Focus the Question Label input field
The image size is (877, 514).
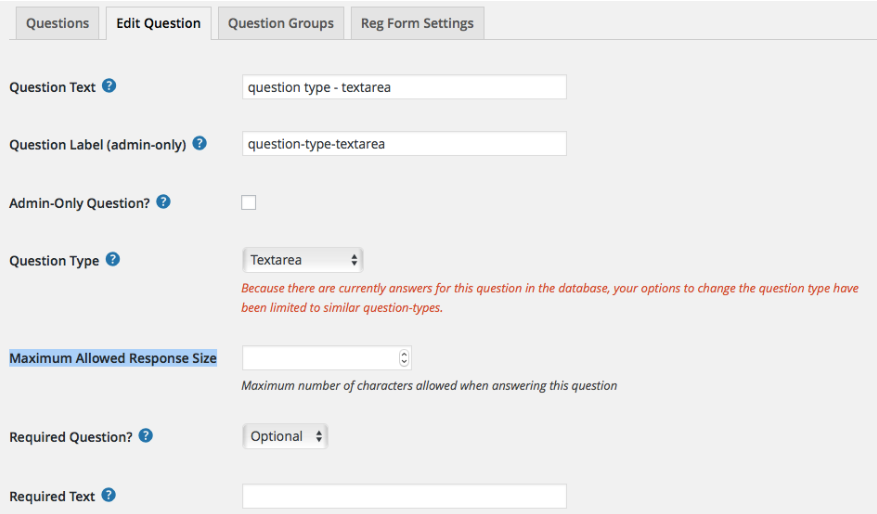[x=404, y=144]
